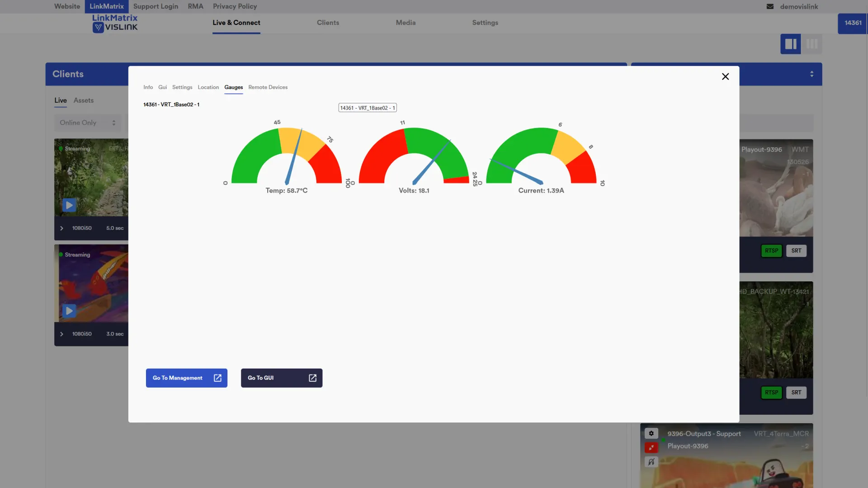This screenshot has width=868, height=488.
Task: Play the first streaming client preview
Action: coord(69,205)
